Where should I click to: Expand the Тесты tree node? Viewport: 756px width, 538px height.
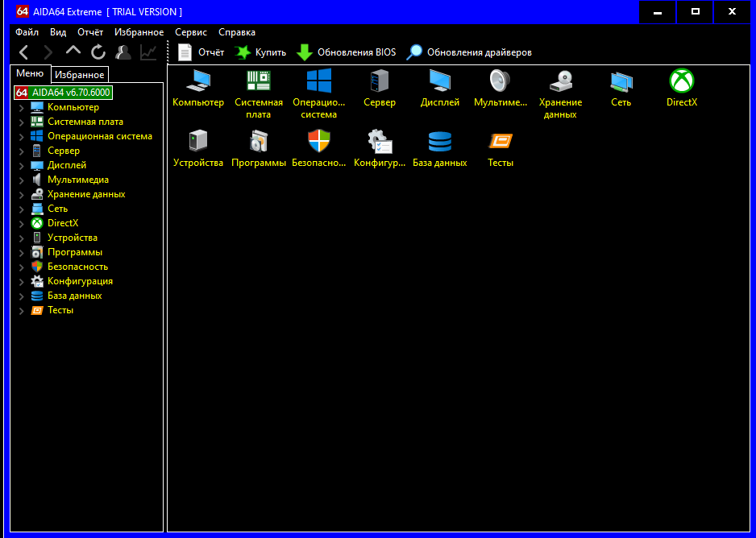point(22,311)
